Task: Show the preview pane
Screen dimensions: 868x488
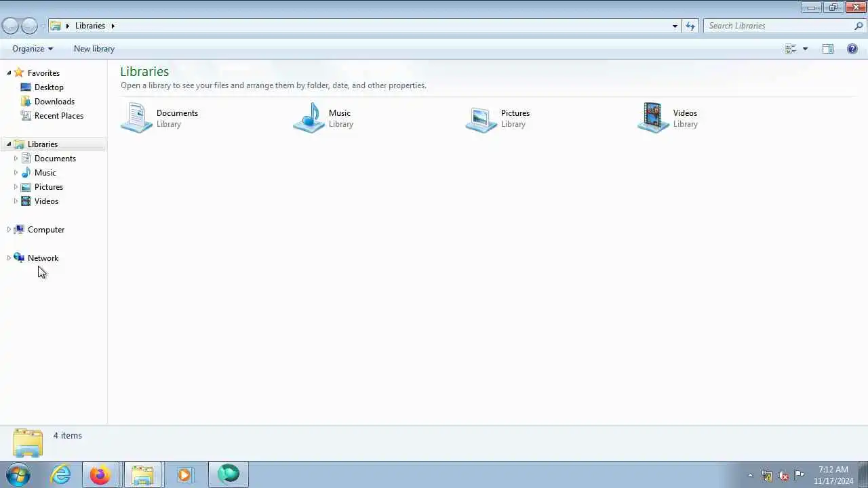Action: [x=828, y=49]
